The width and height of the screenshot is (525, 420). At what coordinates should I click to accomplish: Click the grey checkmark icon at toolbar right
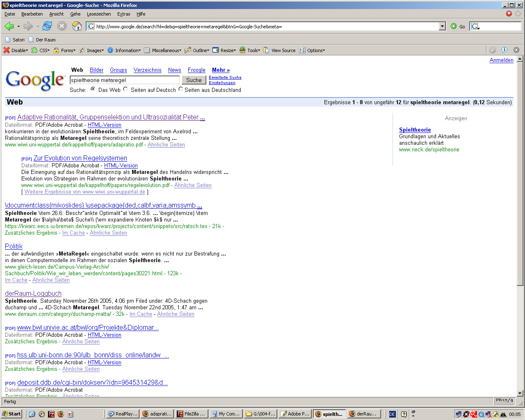point(493,50)
